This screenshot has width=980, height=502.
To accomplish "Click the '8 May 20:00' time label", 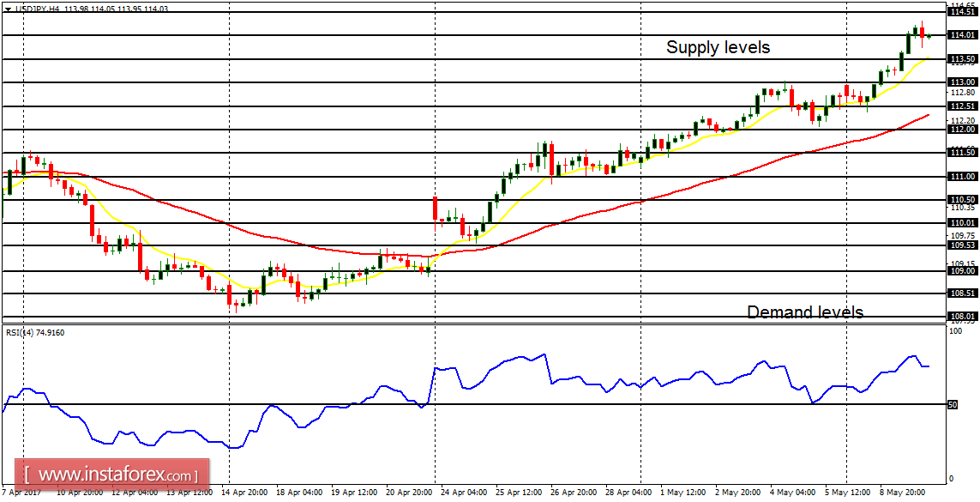I will [x=903, y=492].
